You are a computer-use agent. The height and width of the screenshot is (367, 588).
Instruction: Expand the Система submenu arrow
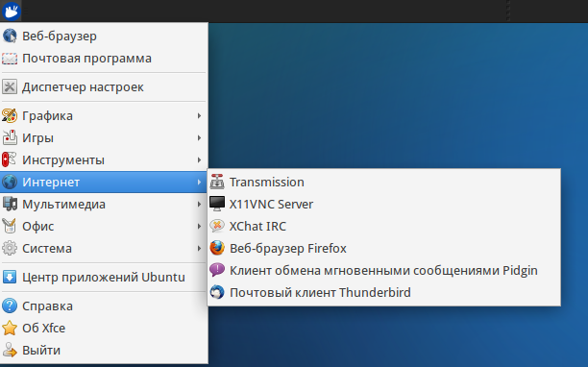199,249
